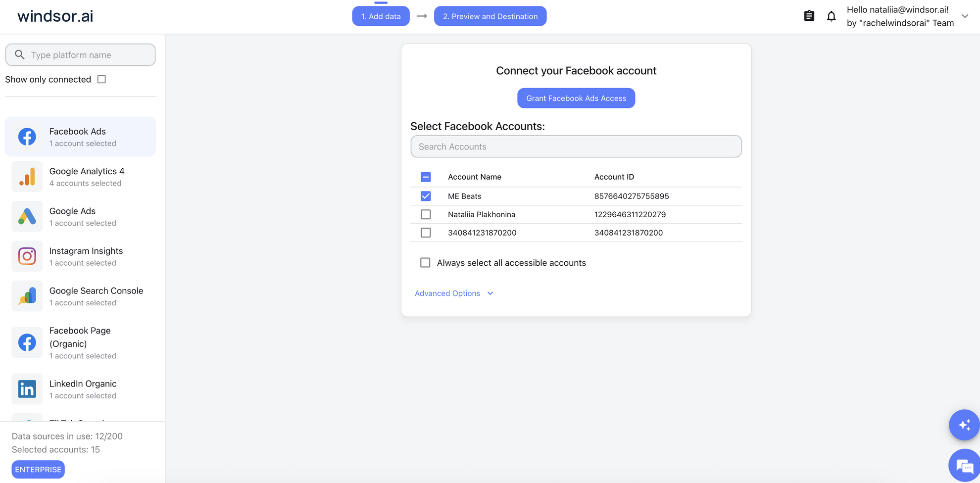The width and height of the screenshot is (980, 483).
Task: Focus the Search Accounts field
Action: pyautogui.click(x=576, y=146)
